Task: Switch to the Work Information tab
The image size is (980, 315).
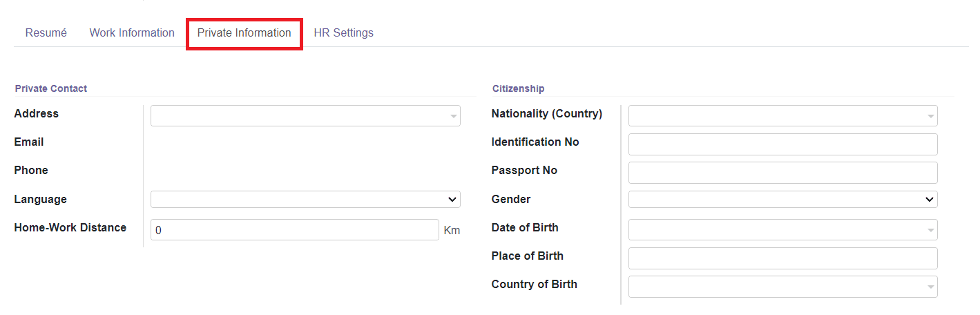Action: pos(132,32)
